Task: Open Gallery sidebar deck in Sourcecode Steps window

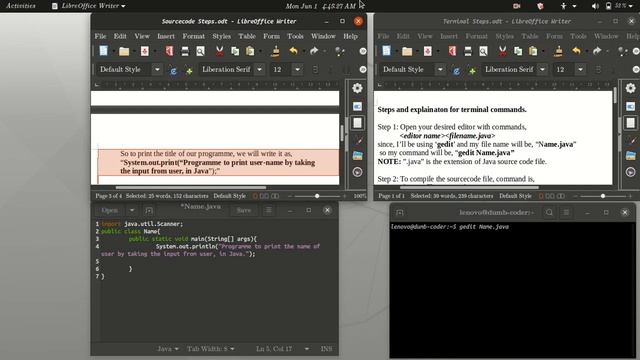Action: click(357, 156)
